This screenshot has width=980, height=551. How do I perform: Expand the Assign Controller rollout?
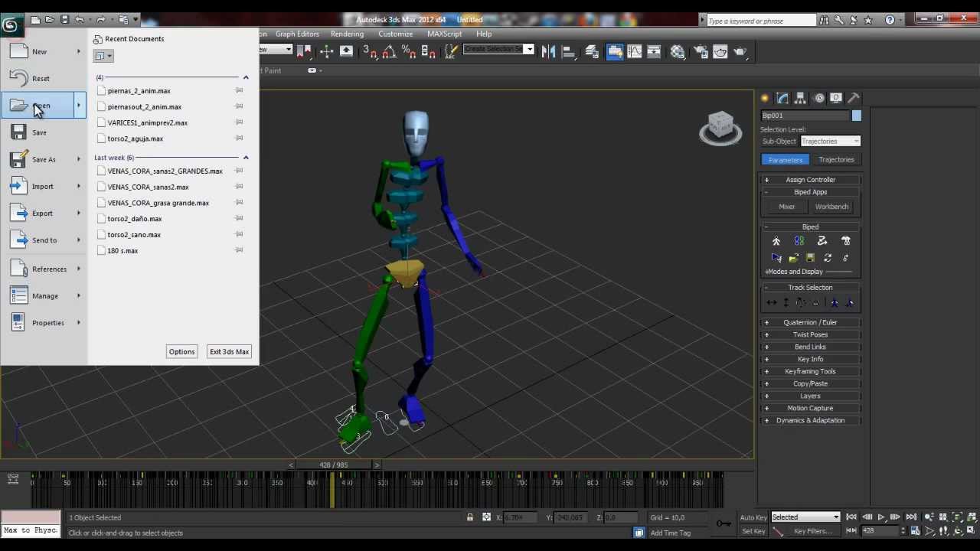point(810,180)
